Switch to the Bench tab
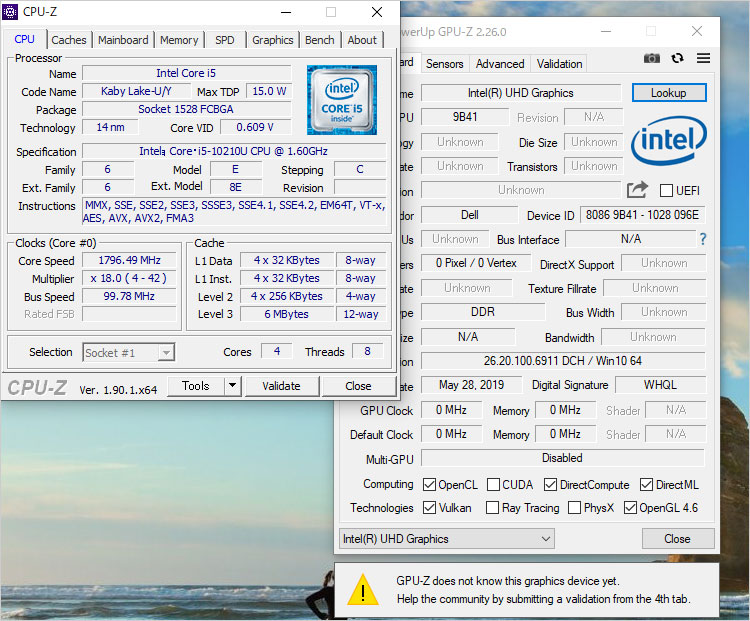The height and width of the screenshot is (621, 750). 320,40
